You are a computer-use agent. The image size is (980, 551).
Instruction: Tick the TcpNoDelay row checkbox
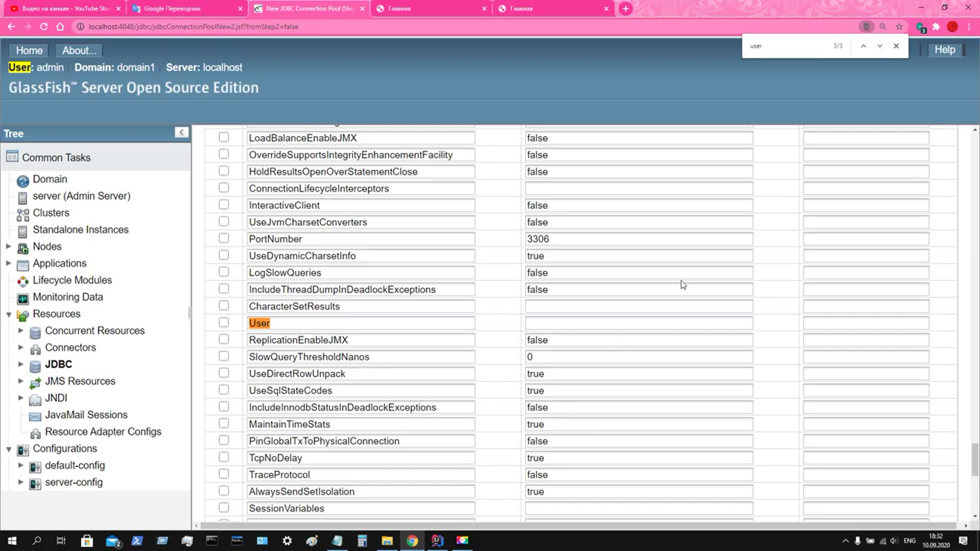point(224,457)
